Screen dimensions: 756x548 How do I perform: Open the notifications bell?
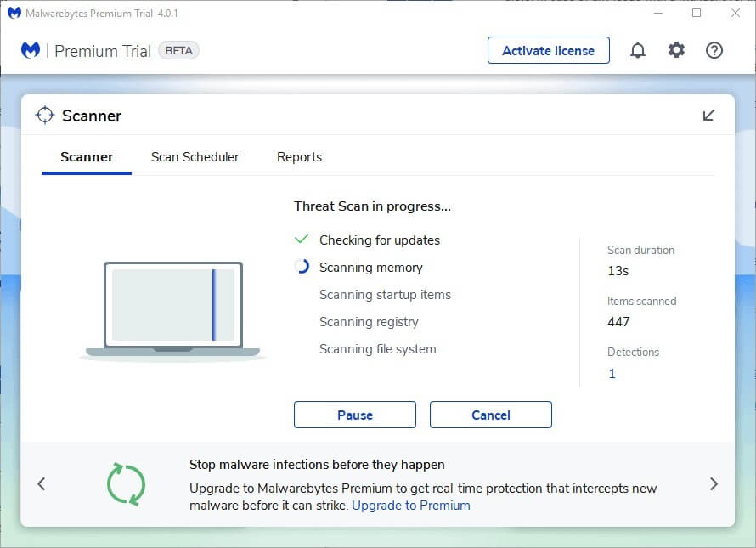pos(637,50)
